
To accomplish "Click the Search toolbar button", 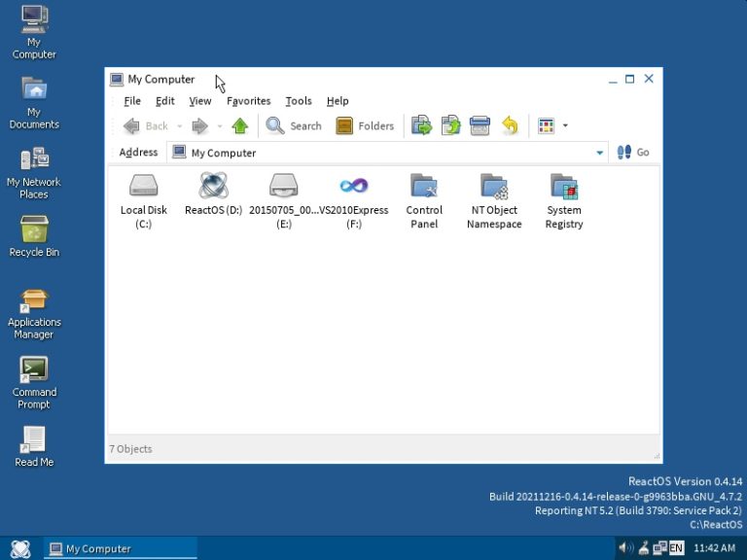I will coord(294,126).
